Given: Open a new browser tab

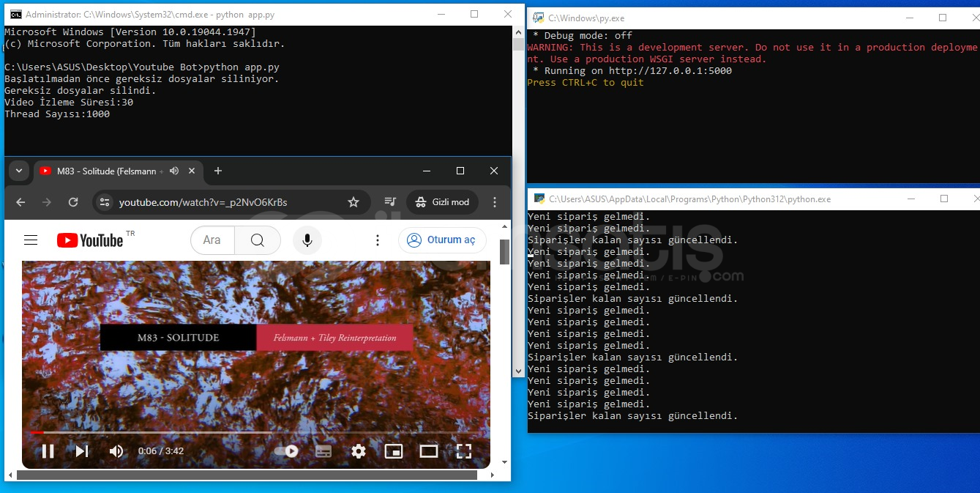Looking at the screenshot, I should pos(218,171).
